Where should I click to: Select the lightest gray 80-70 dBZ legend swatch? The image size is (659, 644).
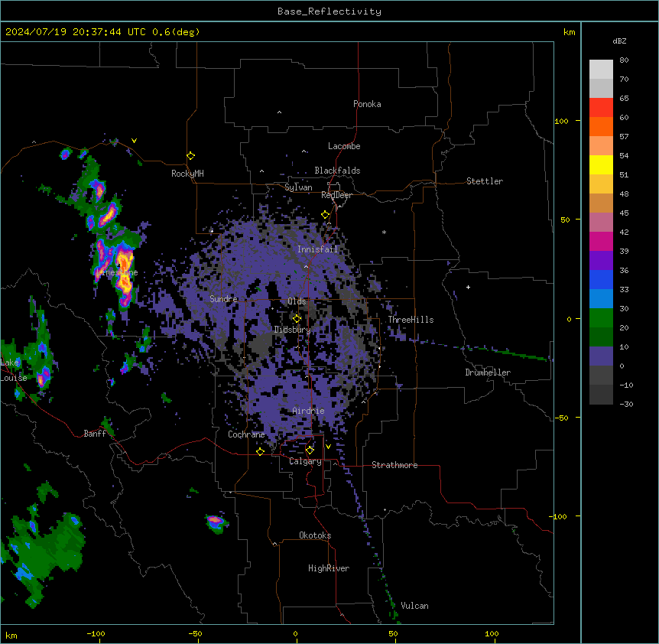pyautogui.click(x=601, y=70)
